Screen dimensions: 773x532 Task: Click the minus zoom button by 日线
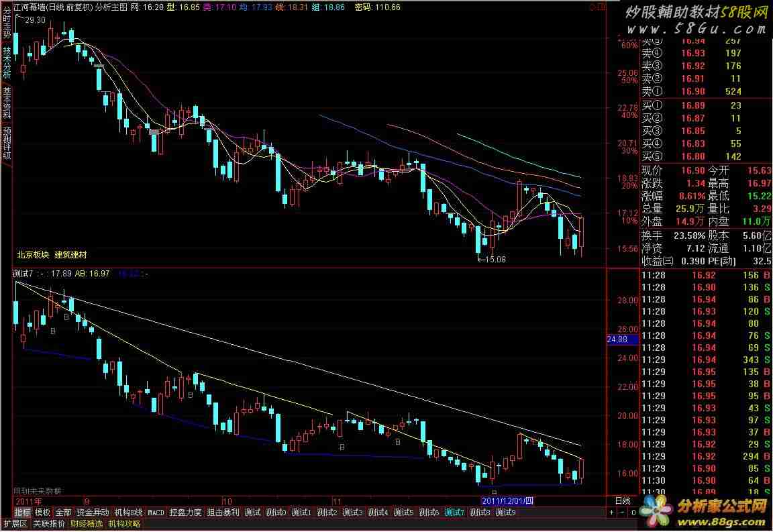(623, 513)
